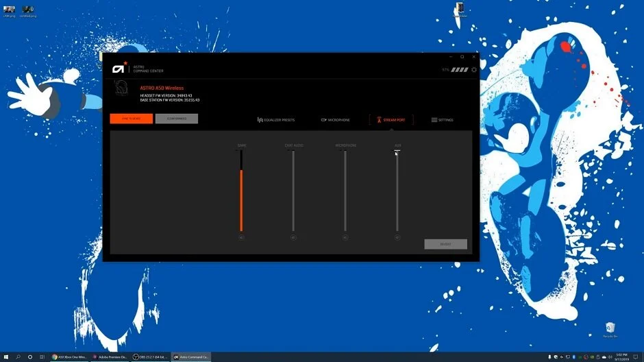Select Astro Command Center taskbar button
Viewport: 644px width, 362px height.
pyautogui.click(x=191, y=357)
